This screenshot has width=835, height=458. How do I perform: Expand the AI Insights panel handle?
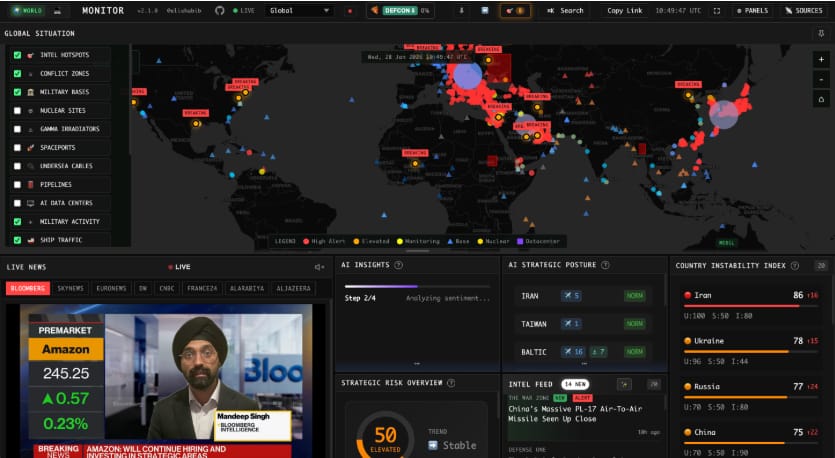pyautogui.click(x=416, y=364)
